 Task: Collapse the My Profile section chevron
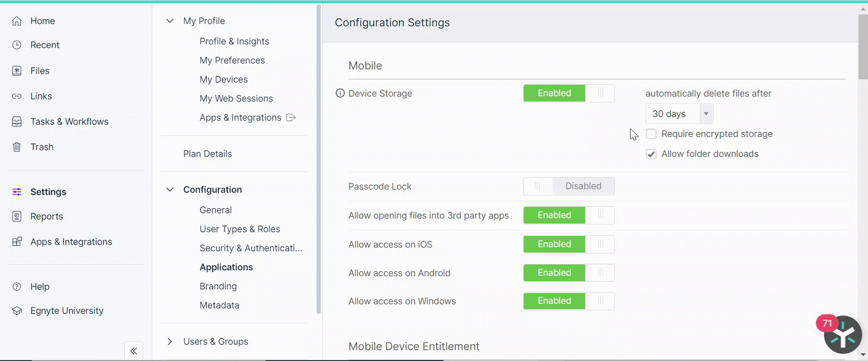[x=170, y=21]
